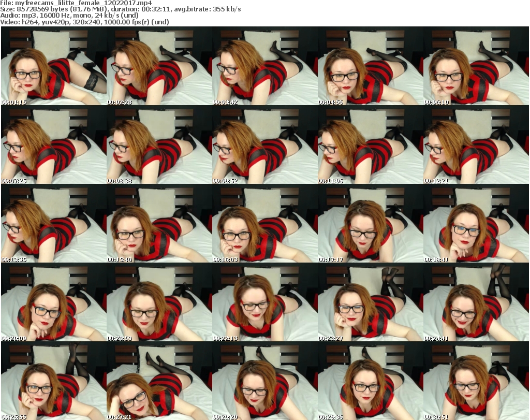The width and height of the screenshot is (530, 420).
Task: Pick the frame stamped 00:22:13
Action: click(265, 302)
